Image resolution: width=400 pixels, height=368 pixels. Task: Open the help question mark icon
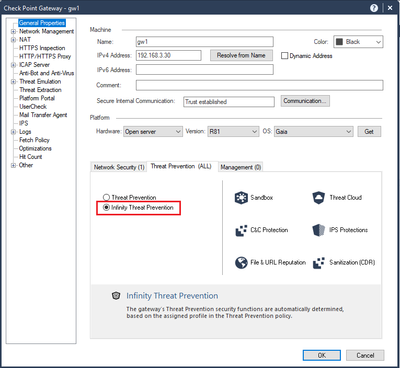coord(374,8)
